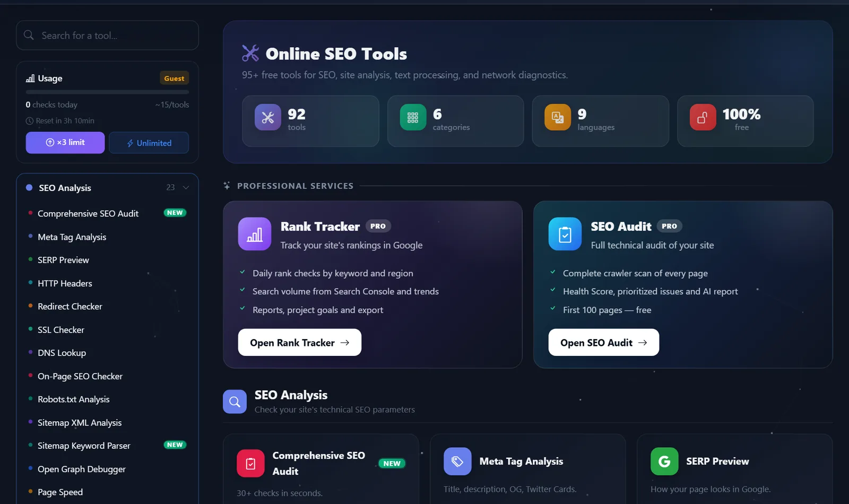Click the Open Rank Tracker button
Viewport: 849px width, 504px height.
pos(300,343)
